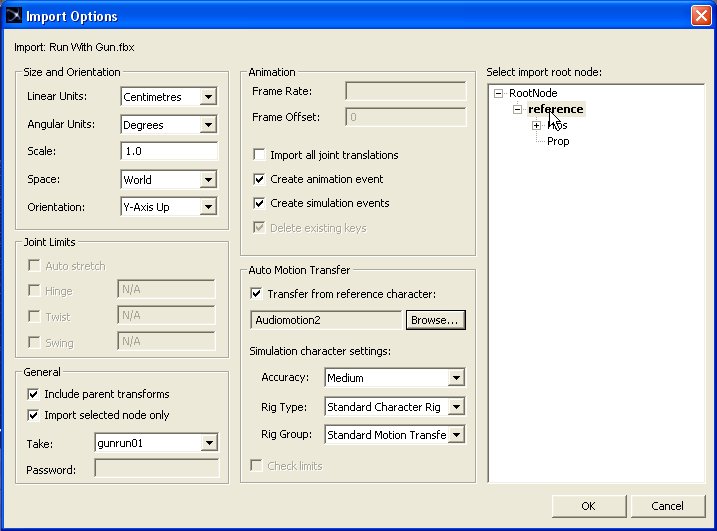Toggle the Hinge checkbox
The width and height of the screenshot is (717, 531).
(34, 290)
